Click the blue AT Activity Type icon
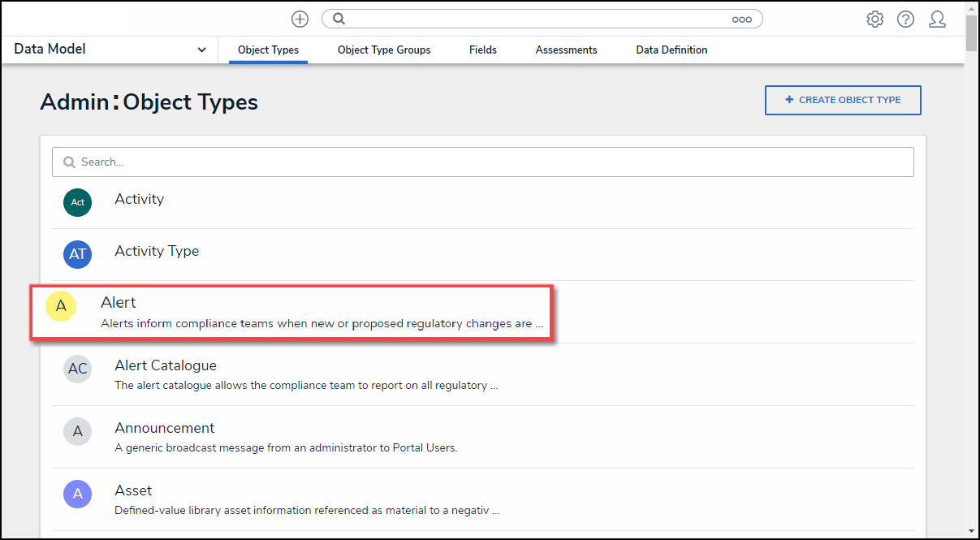980x540 pixels. (x=77, y=254)
